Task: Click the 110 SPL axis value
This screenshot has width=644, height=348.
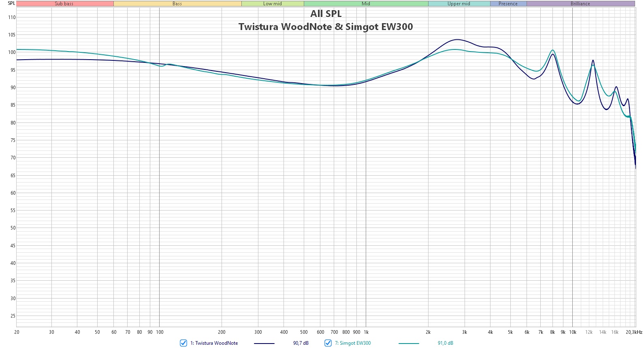Action: (x=12, y=17)
